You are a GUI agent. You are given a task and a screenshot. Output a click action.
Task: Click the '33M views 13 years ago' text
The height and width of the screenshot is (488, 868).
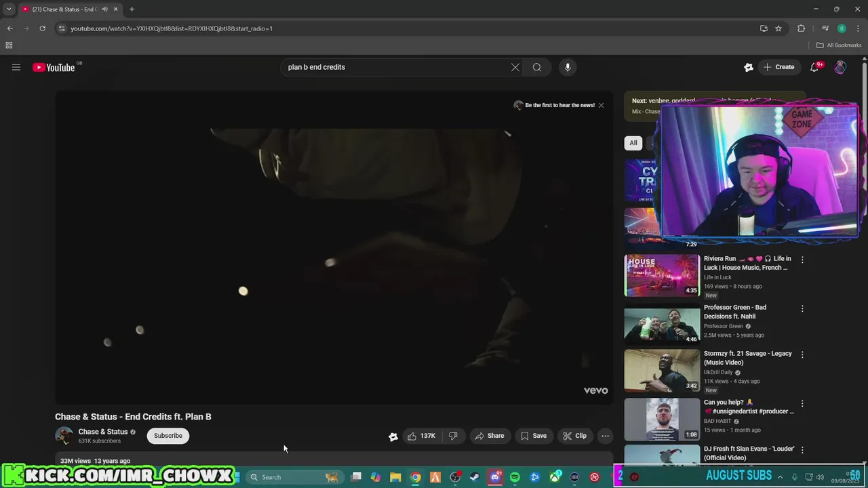95,461
